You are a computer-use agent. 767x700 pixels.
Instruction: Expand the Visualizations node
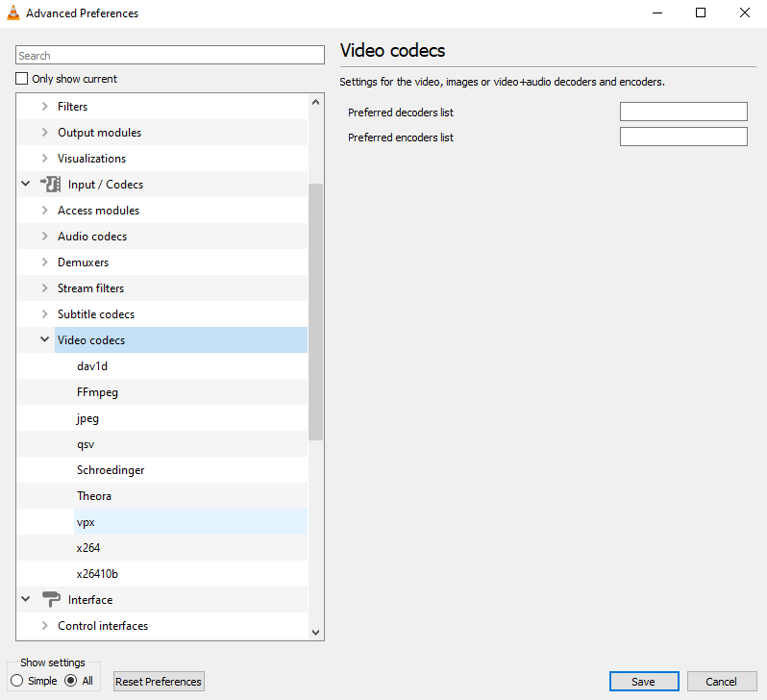[x=45, y=158]
